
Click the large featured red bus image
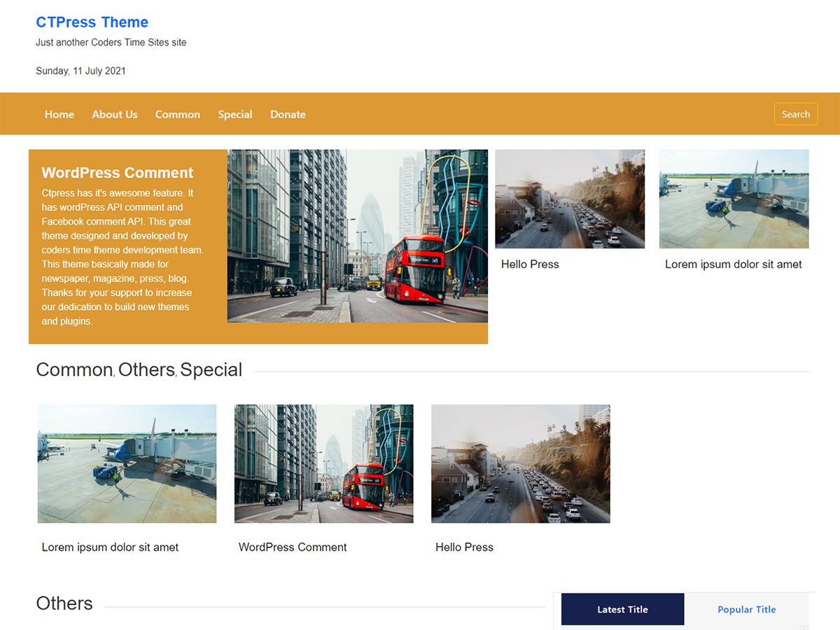pyautogui.click(x=357, y=236)
